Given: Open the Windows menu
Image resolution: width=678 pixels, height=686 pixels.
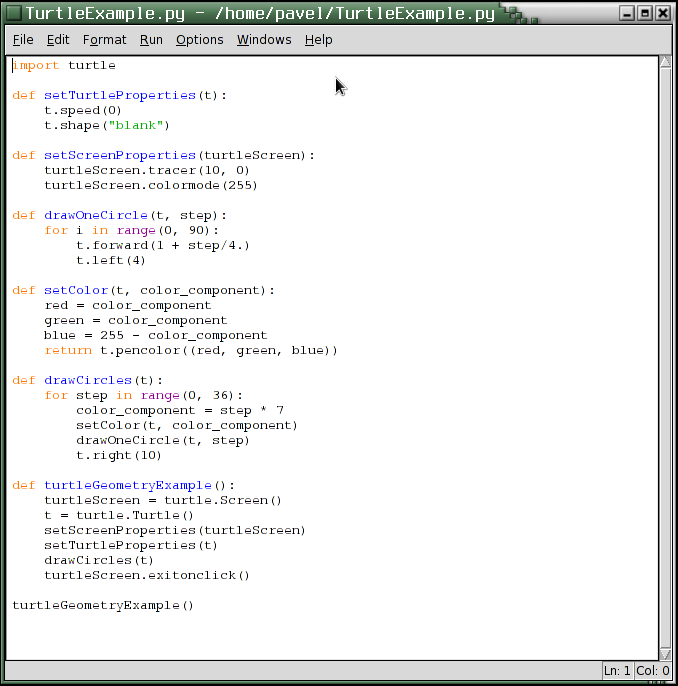Looking at the screenshot, I should (x=264, y=40).
